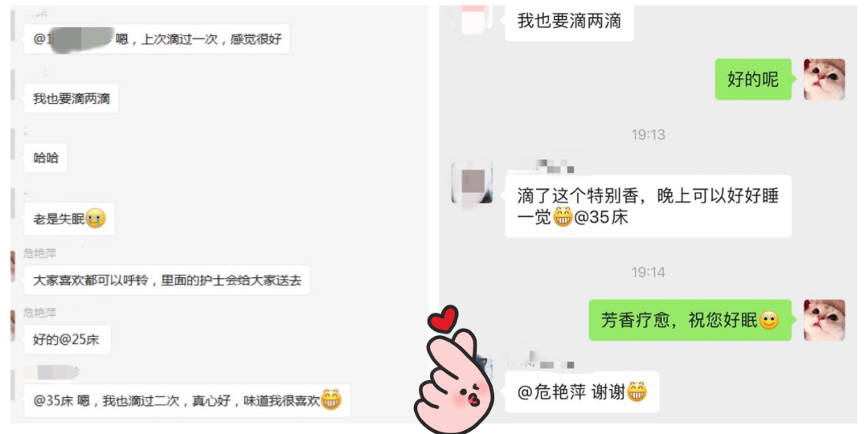Click sender name 危艳萍 above 大家喜欢 message
The width and height of the screenshot is (868, 434).
(40, 253)
